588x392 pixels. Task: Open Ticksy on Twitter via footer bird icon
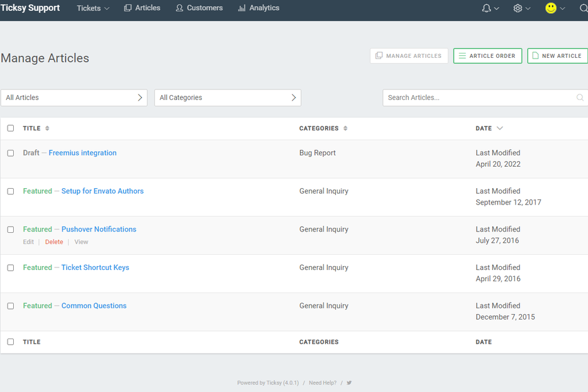[349, 383]
